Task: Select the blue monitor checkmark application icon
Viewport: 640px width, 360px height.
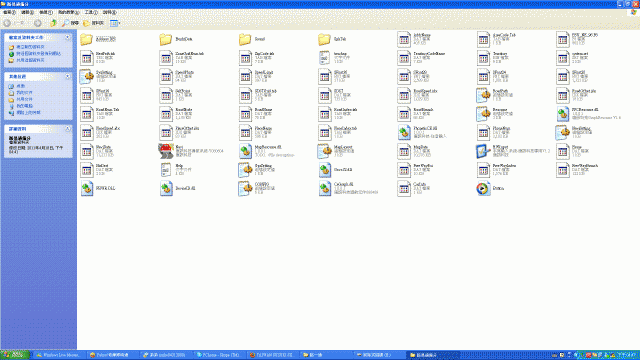Action: click(483, 151)
